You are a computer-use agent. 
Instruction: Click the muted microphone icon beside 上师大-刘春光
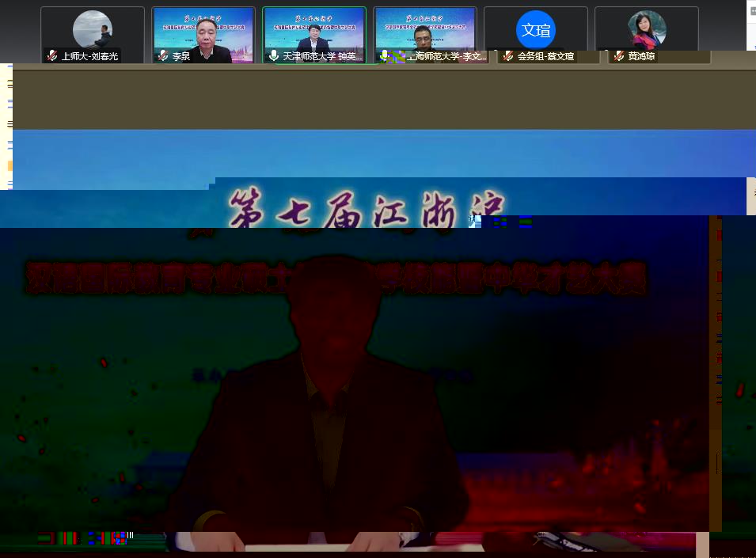click(x=52, y=56)
